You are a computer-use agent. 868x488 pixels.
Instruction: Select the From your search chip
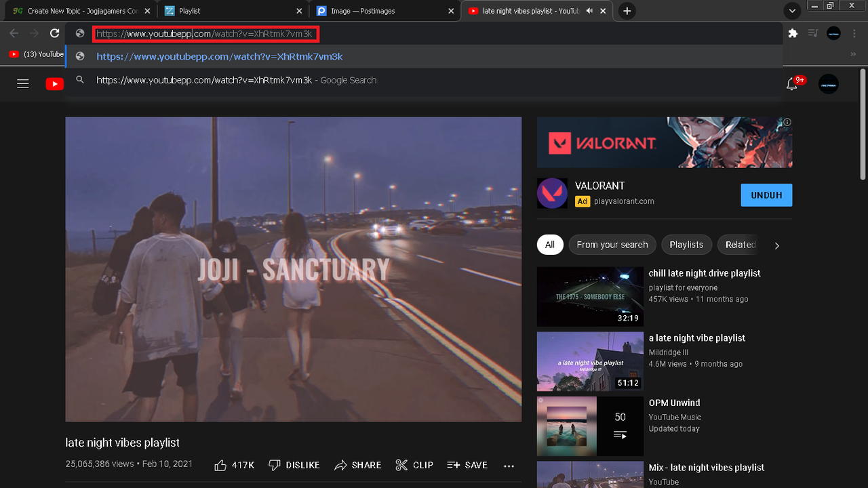point(612,245)
